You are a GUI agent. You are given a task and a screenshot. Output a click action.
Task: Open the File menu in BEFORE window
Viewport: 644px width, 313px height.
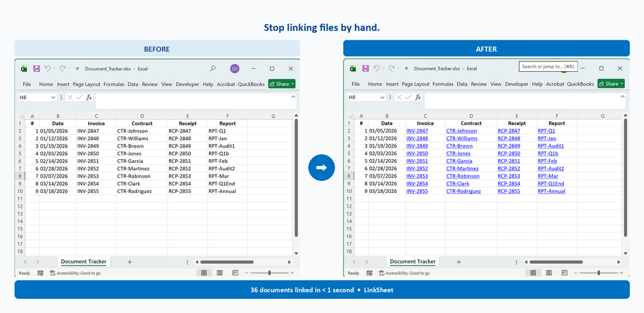click(27, 84)
